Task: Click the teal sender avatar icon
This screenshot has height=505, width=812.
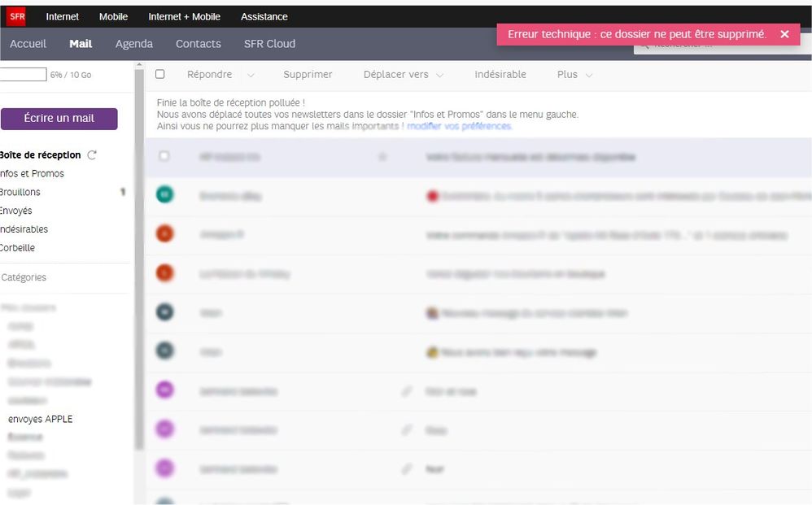Action: coord(164,195)
